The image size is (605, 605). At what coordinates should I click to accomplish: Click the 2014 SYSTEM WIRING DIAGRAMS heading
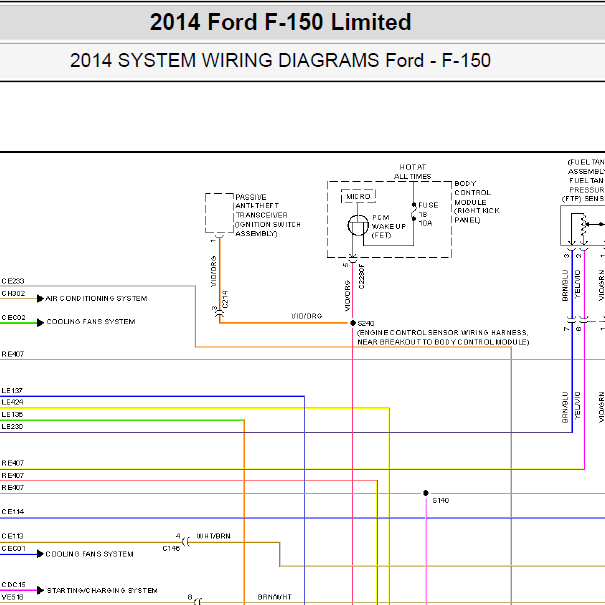tap(281, 61)
